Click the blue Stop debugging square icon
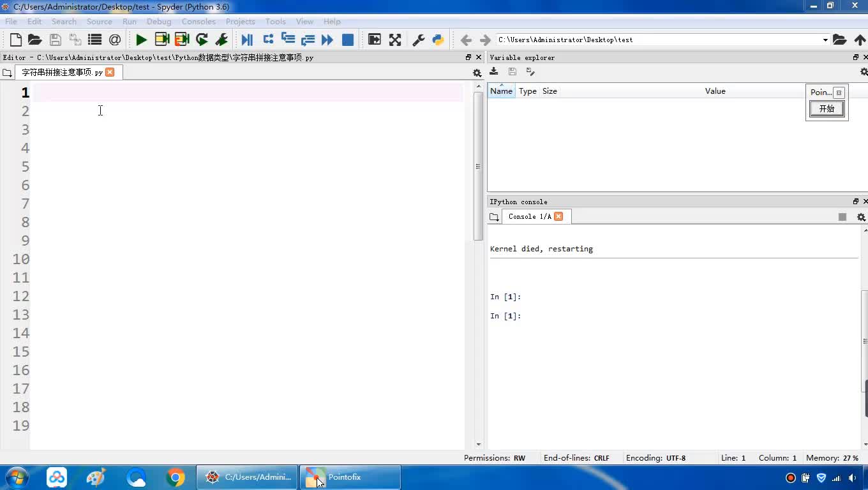 click(x=348, y=40)
